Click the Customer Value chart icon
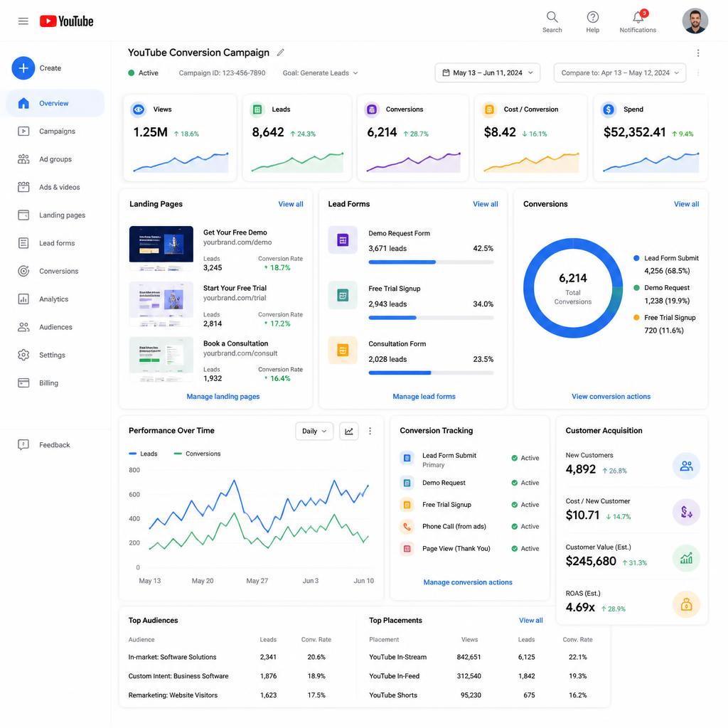The width and height of the screenshot is (728, 728). 686,558
